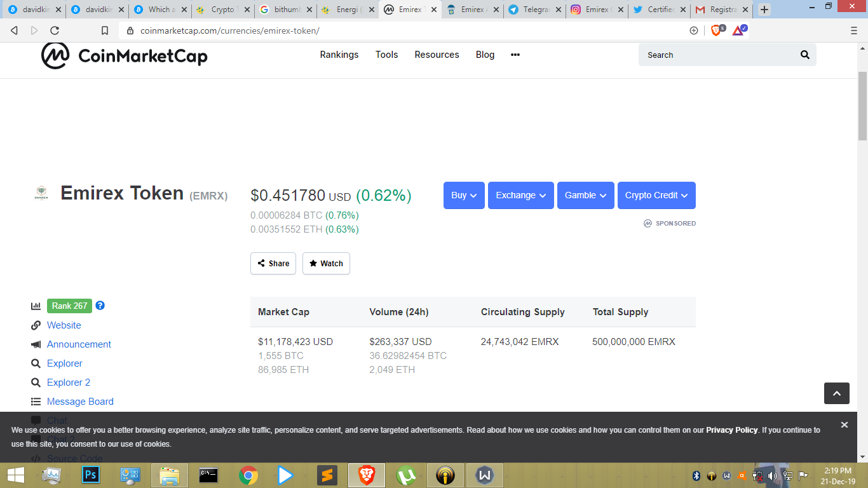Open the browser hamburger menu
Viewport: 868px width, 488px height.
854,30
